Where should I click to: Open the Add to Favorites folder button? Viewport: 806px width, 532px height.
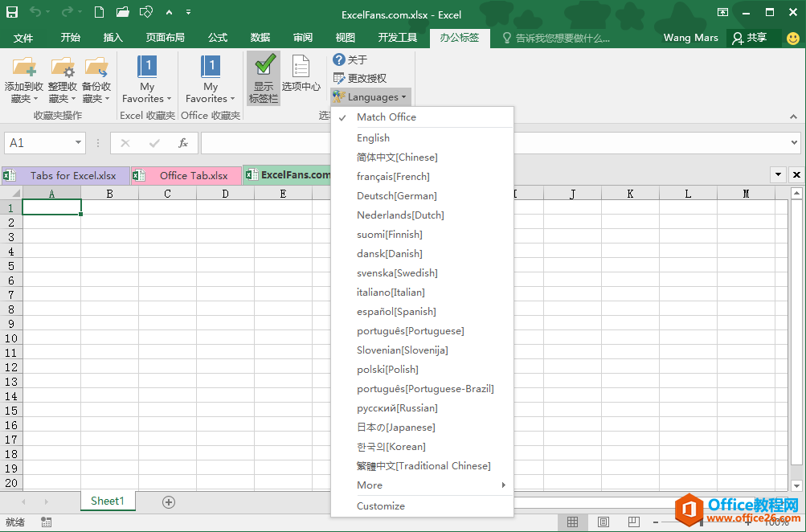(x=23, y=80)
